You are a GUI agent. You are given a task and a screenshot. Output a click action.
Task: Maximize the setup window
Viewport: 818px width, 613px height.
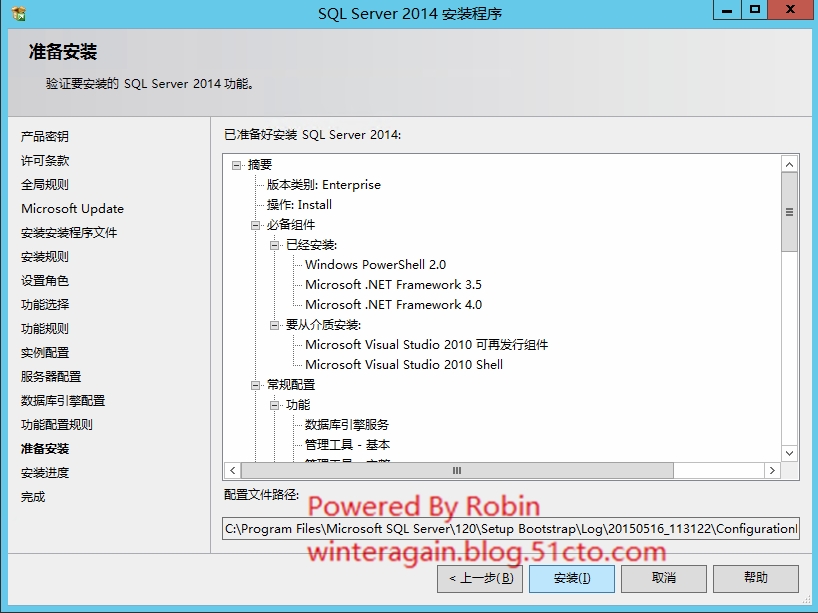tap(754, 10)
